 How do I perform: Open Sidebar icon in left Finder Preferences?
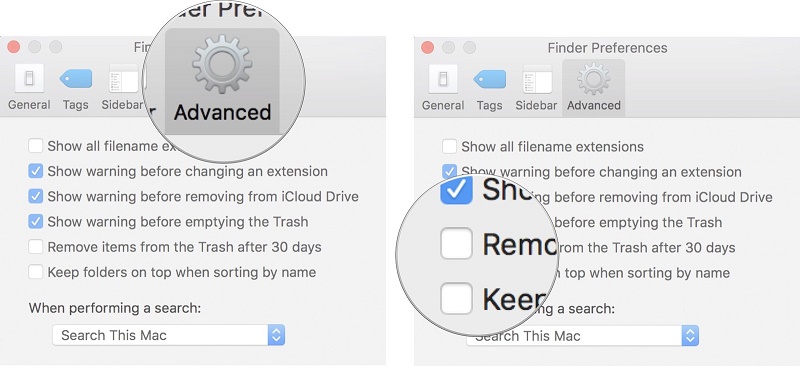pos(123,80)
